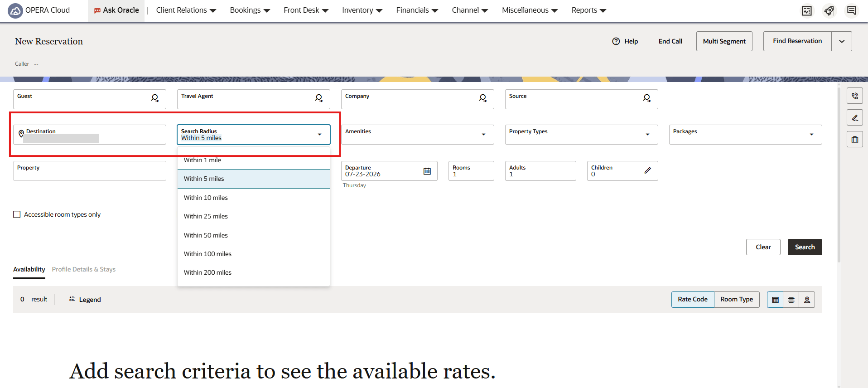Open Ask Oracle
The width and height of the screenshot is (868, 388).
point(116,10)
